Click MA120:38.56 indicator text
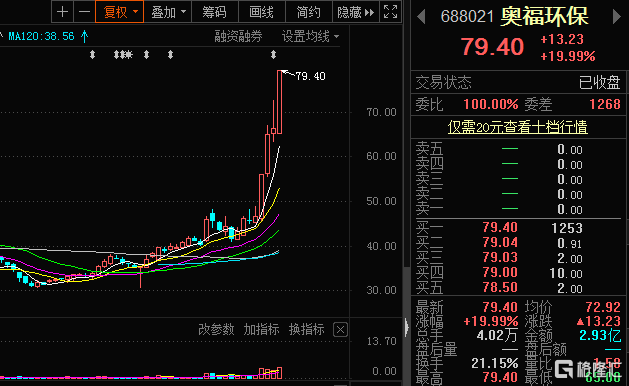The width and height of the screenshot is (629, 386). tap(41, 37)
